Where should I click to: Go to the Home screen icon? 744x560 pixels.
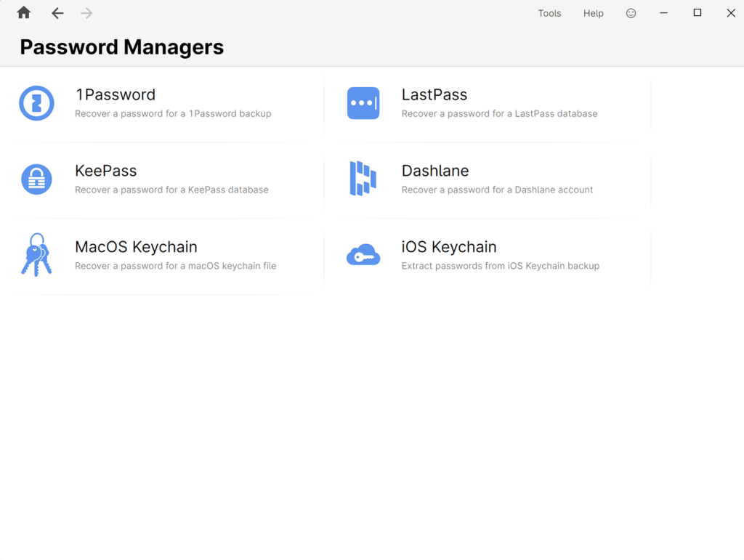point(24,13)
